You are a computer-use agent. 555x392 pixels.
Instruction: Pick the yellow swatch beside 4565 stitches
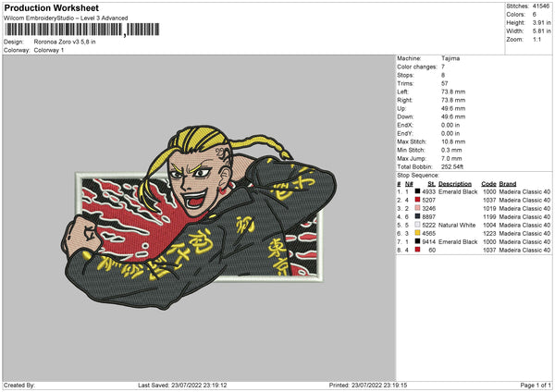tap(417, 233)
